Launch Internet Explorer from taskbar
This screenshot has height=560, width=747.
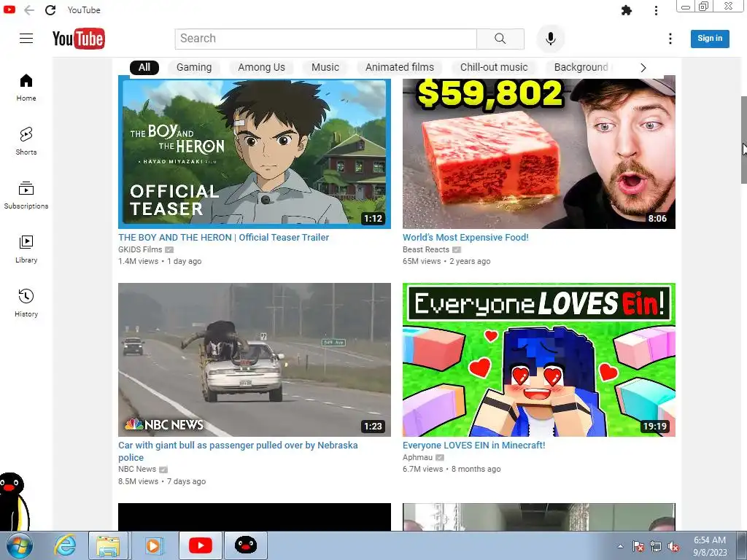pos(65,545)
